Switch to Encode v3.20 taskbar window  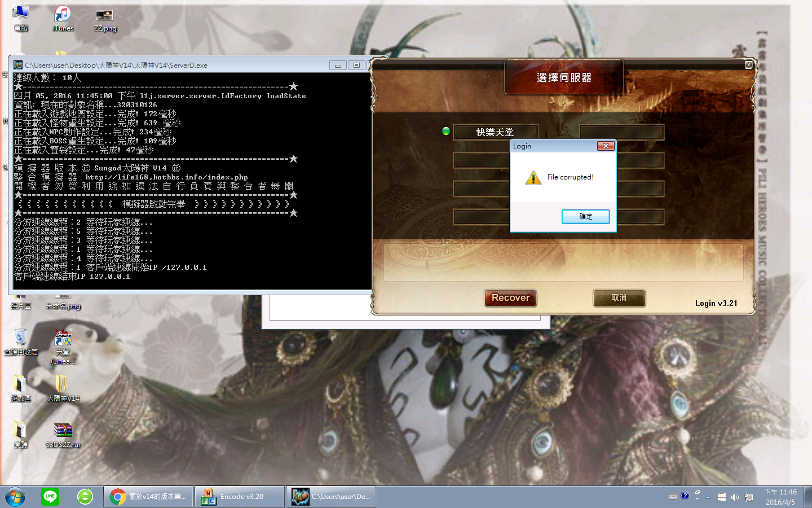(240, 497)
